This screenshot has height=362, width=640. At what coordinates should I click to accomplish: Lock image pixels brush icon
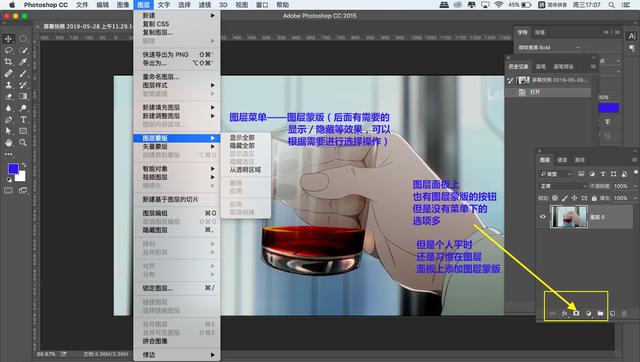(564, 198)
